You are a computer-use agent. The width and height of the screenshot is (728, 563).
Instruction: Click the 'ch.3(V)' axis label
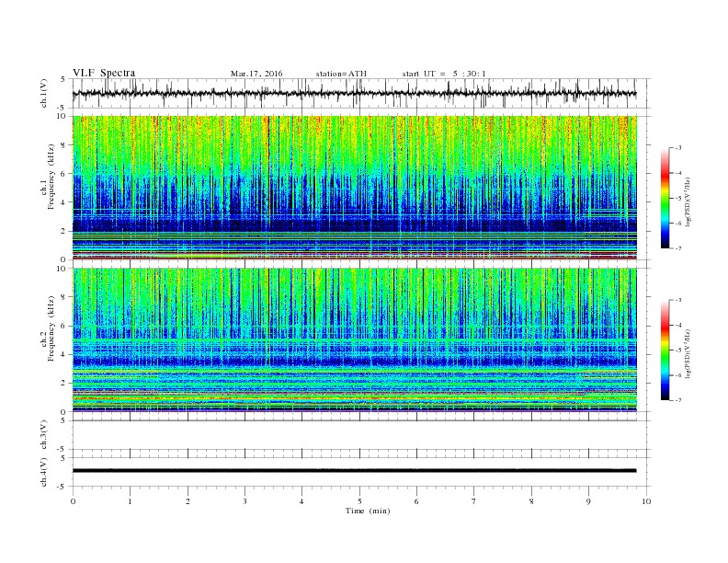pos(44,435)
